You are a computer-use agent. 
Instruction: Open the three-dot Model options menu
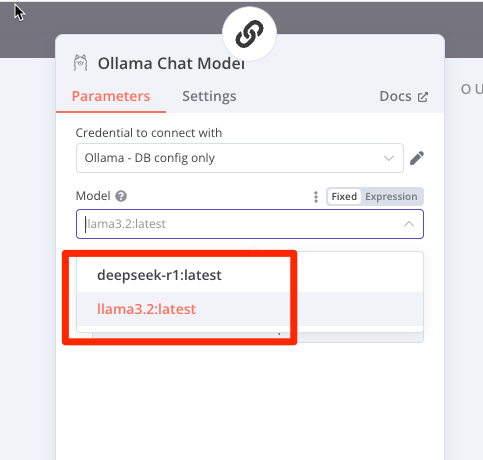click(316, 197)
